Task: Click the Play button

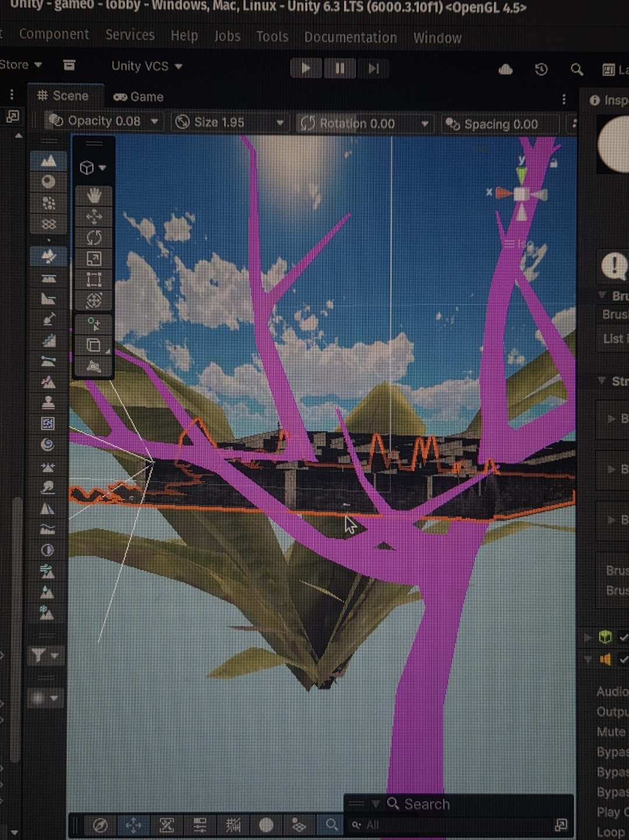Action: 305,68
